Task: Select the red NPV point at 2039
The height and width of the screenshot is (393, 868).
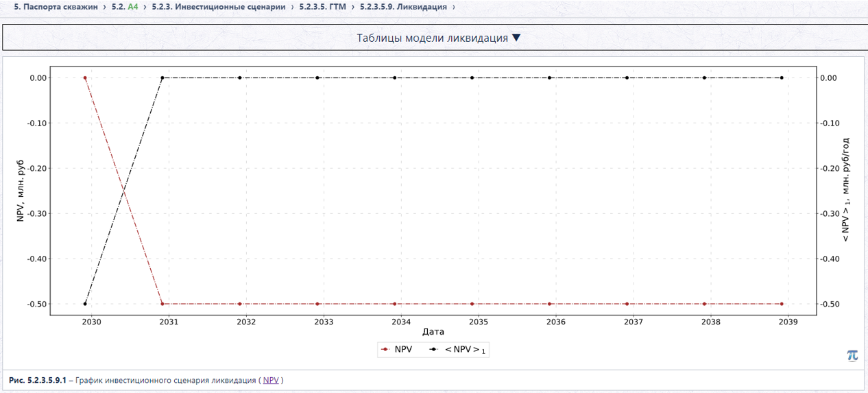Action: click(x=782, y=304)
